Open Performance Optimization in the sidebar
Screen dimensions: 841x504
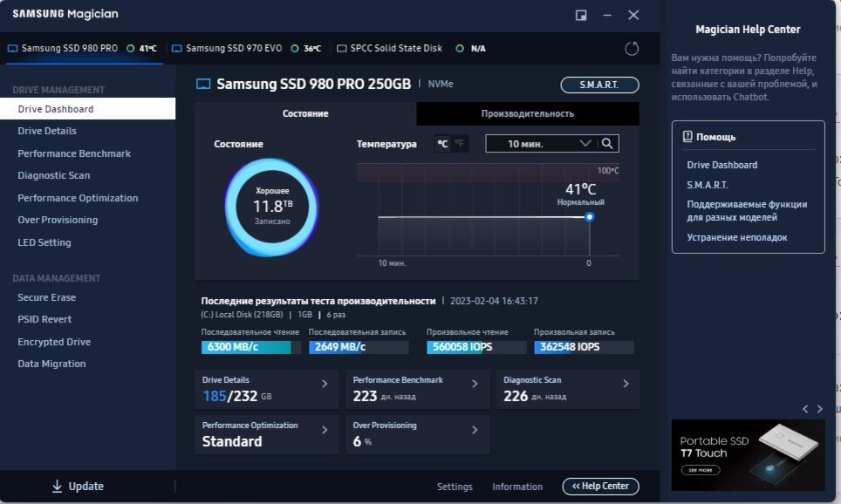coord(87,198)
